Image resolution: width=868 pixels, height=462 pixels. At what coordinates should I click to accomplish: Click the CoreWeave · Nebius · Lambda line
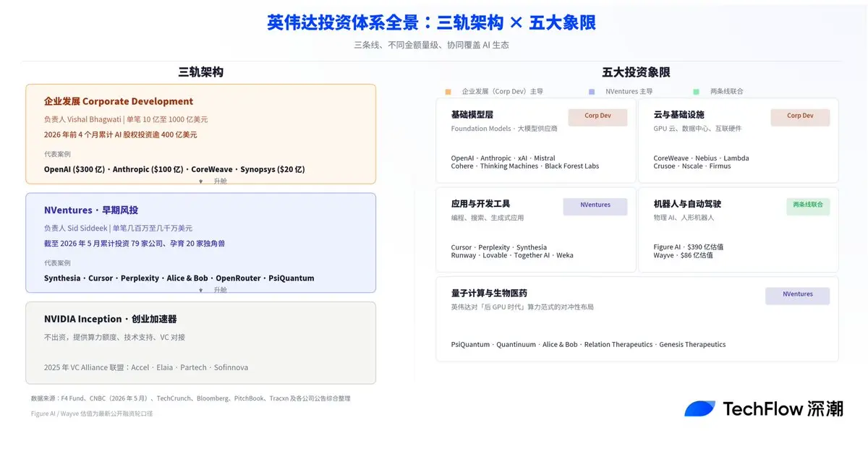[x=701, y=158]
